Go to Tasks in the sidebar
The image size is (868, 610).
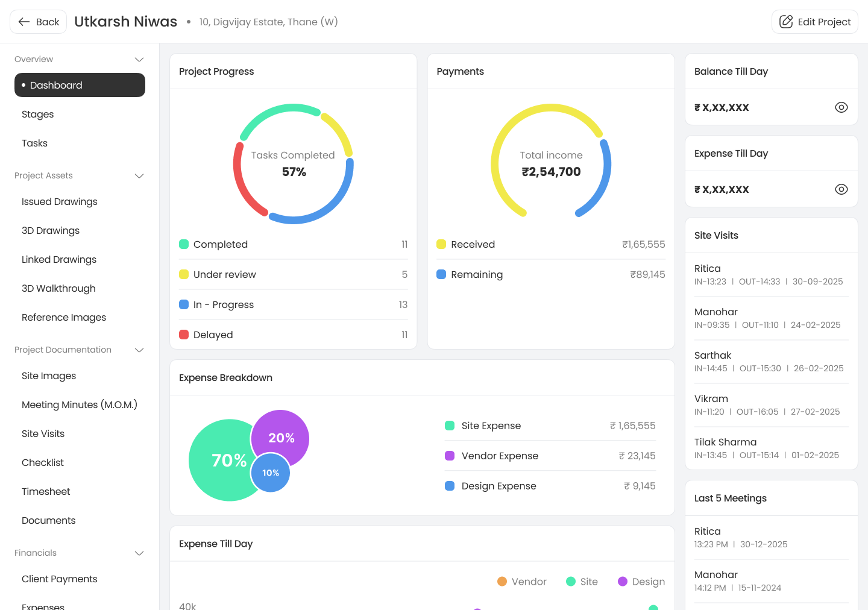point(35,143)
